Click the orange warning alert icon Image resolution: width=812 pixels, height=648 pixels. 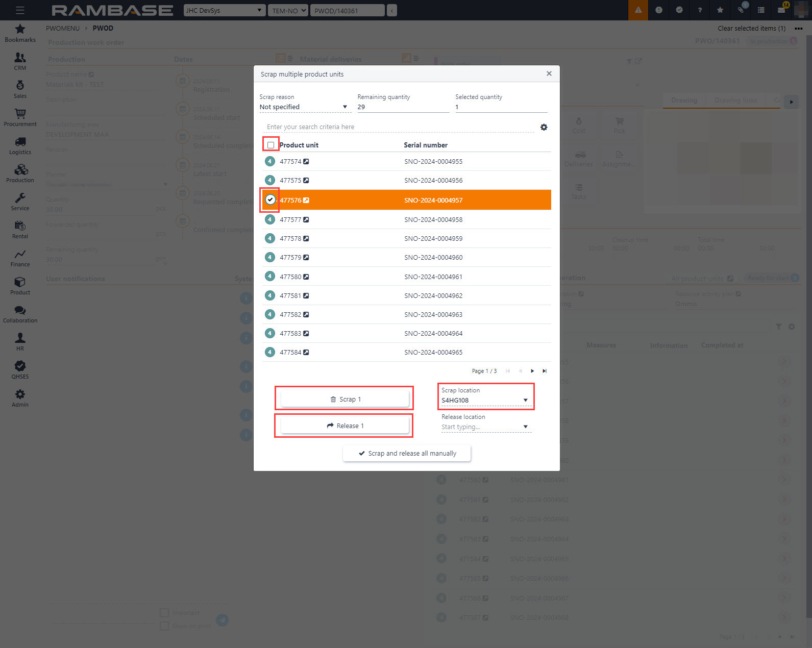(x=638, y=10)
